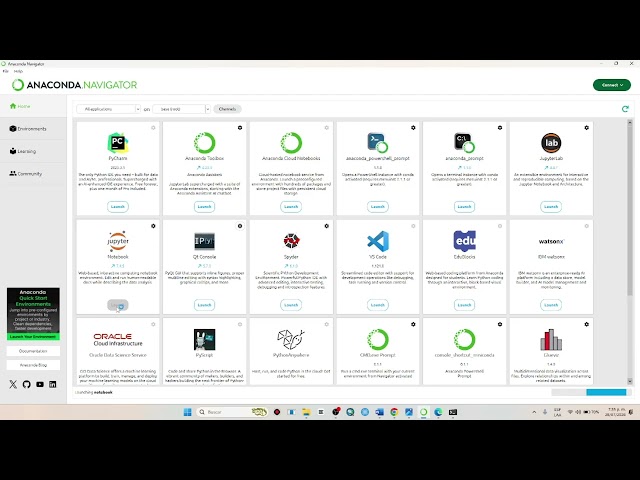Open File Explorer from the taskbar
This screenshot has height=480, width=640.
pyautogui.click(x=306, y=412)
